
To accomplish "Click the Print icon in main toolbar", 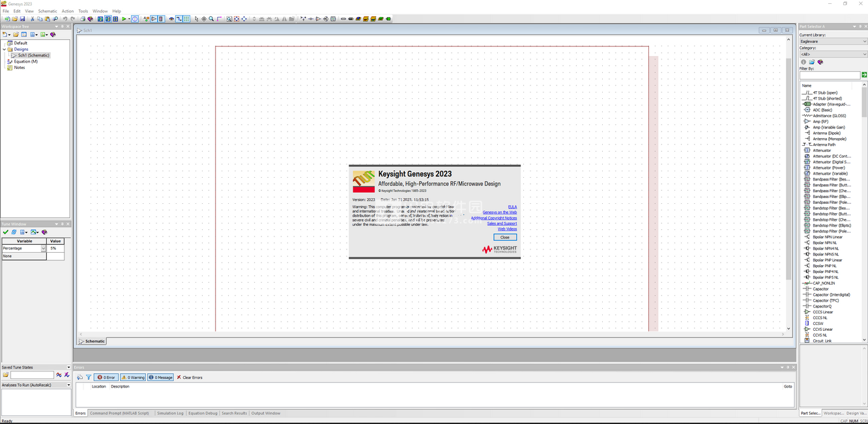I will click(x=83, y=19).
